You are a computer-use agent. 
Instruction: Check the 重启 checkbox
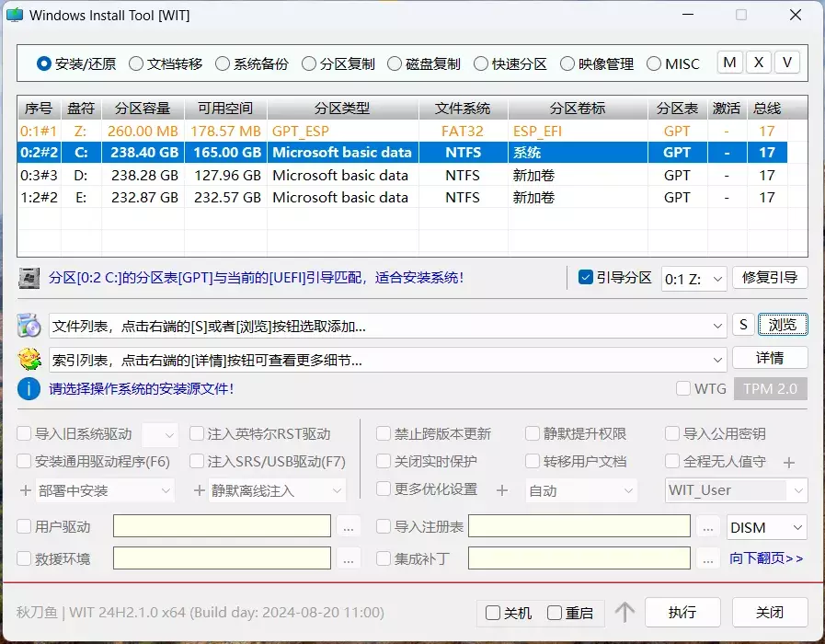click(555, 613)
